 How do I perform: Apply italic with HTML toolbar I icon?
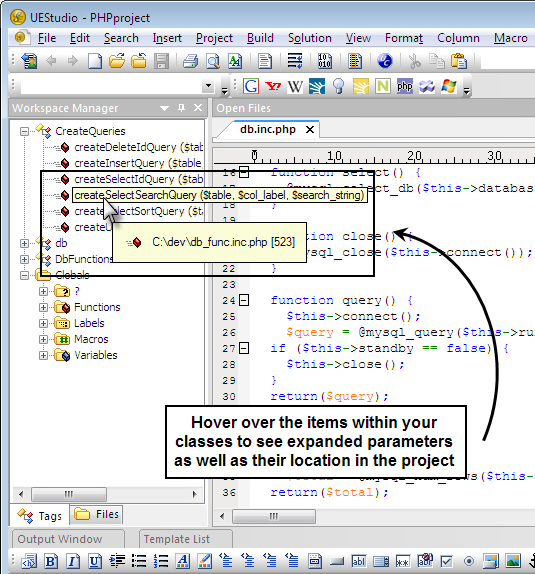73,561
